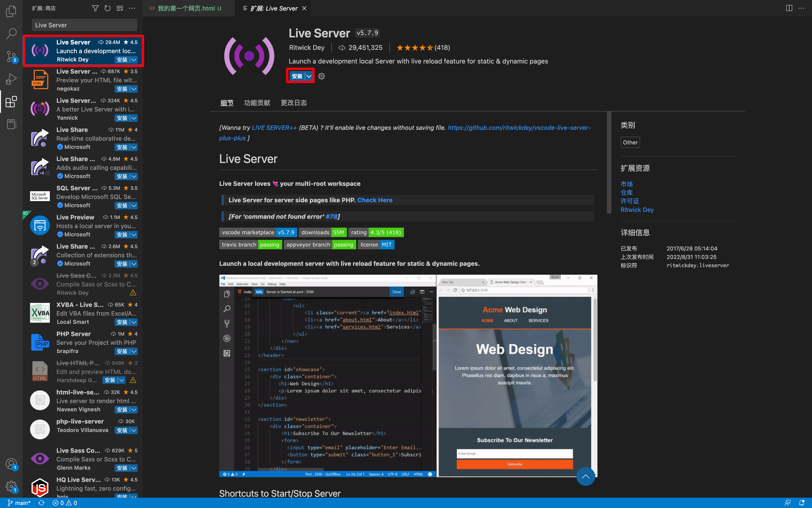812x508 pixels.
Task: Open the Explorer view in activity bar
Action: click(11, 11)
